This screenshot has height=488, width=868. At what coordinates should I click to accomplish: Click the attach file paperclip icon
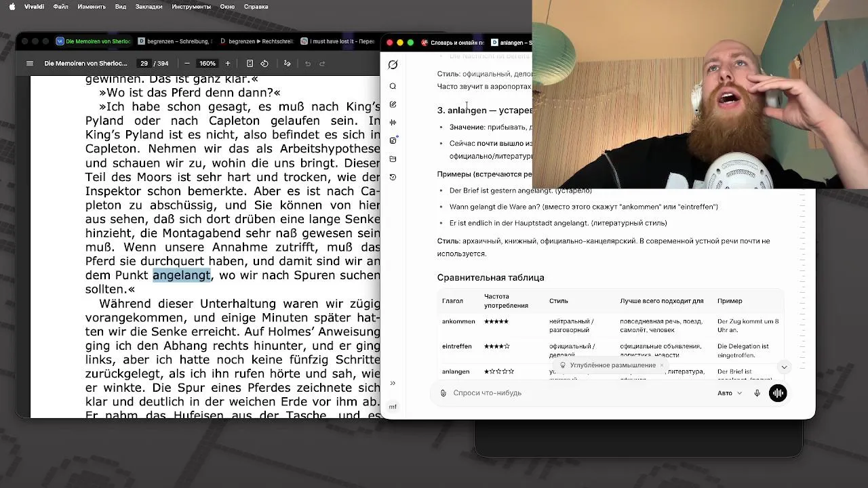coord(443,393)
